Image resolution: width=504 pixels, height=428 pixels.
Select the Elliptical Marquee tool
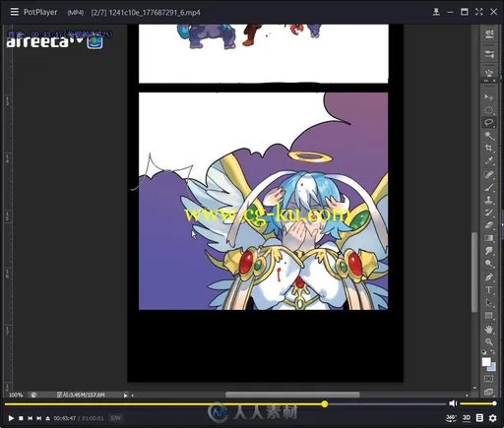[488, 110]
